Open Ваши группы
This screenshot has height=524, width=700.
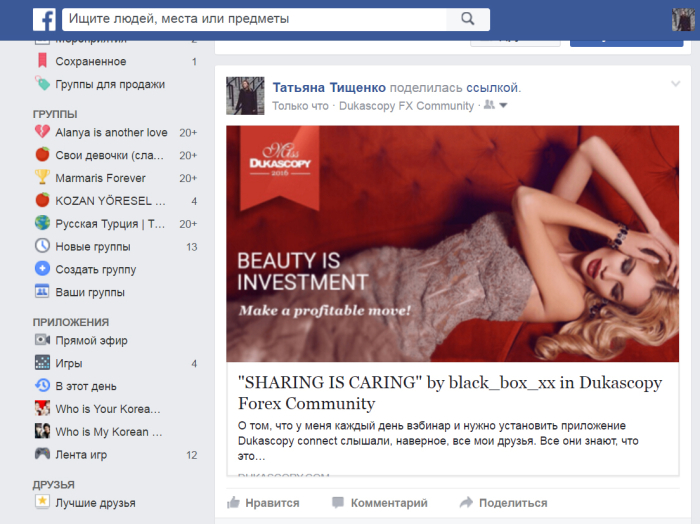[x=90, y=292]
